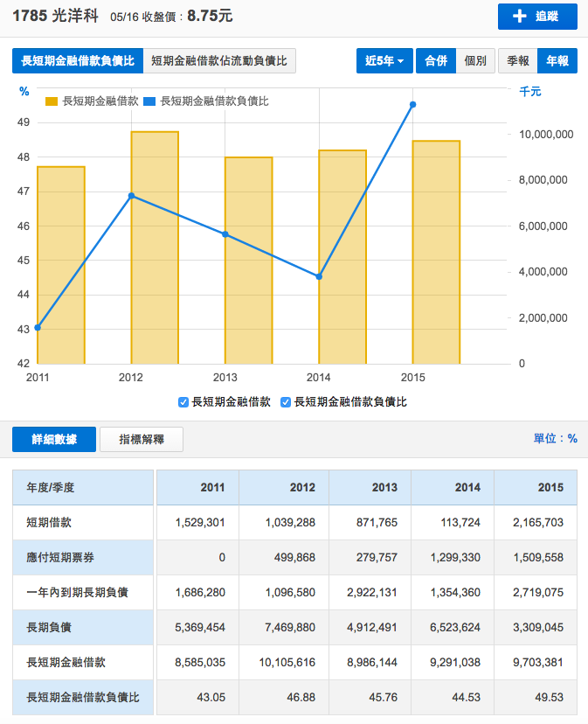This screenshot has width=588, height=724.
Task: Open the 指標解釋 explanation tab
Action: pos(142,439)
